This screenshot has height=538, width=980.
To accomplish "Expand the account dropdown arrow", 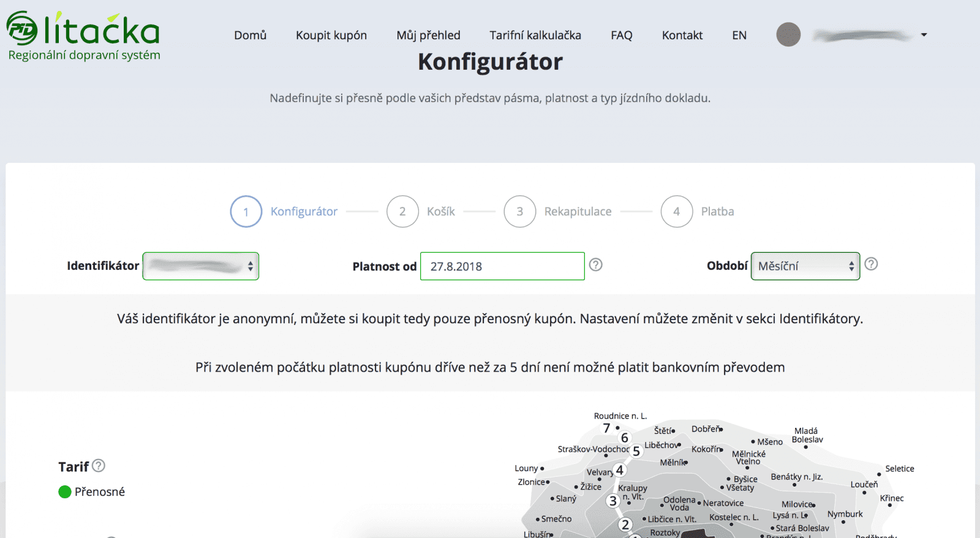I will pyautogui.click(x=923, y=35).
